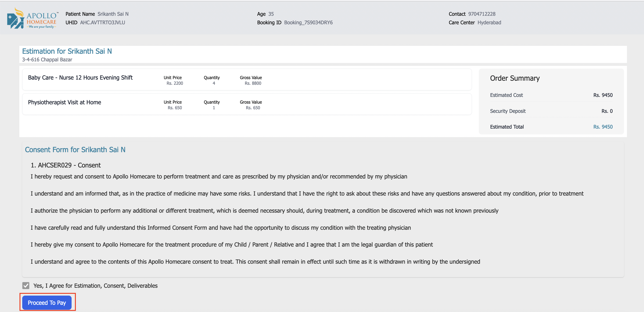Click the Estimated Cost Rs. 9450 value
The height and width of the screenshot is (312, 644).
[x=603, y=95]
